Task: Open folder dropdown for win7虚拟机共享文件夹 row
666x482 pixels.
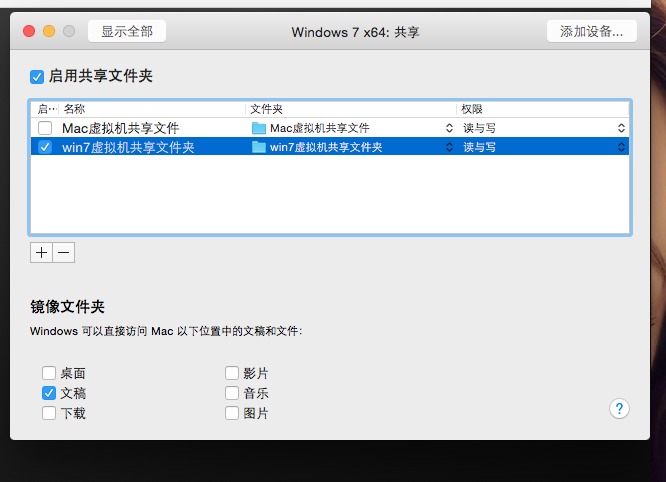Action: [x=449, y=147]
